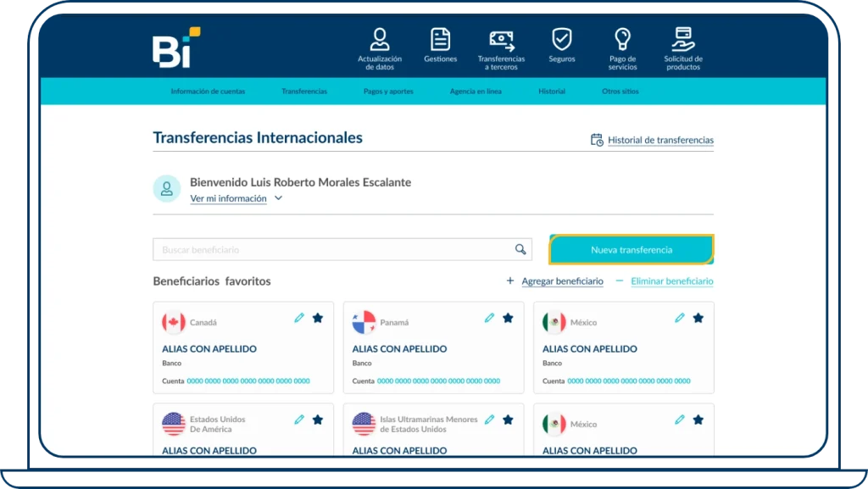
Task: Select the Pago de servicios lightbulb icon
Action: tap(622, 37)
